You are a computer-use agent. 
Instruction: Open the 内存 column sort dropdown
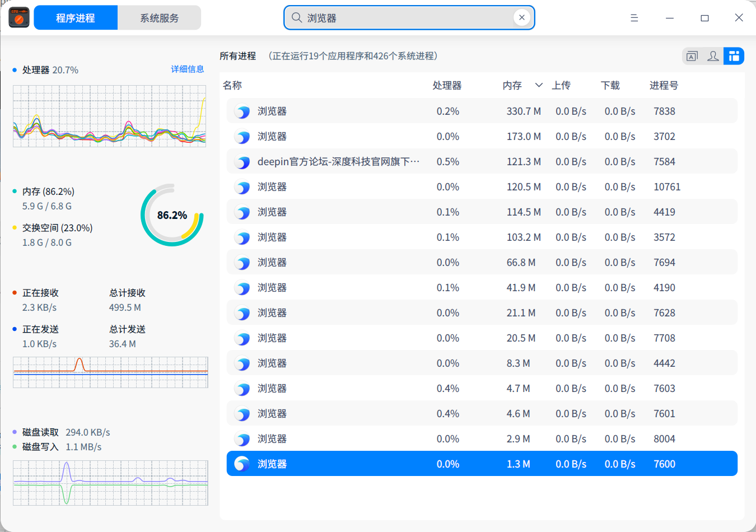point(538,85)
